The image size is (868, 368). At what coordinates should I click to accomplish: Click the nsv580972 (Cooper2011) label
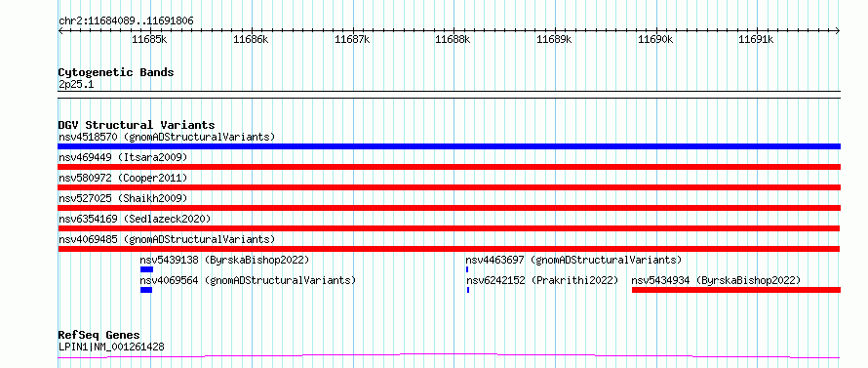[x=123, y=178]
